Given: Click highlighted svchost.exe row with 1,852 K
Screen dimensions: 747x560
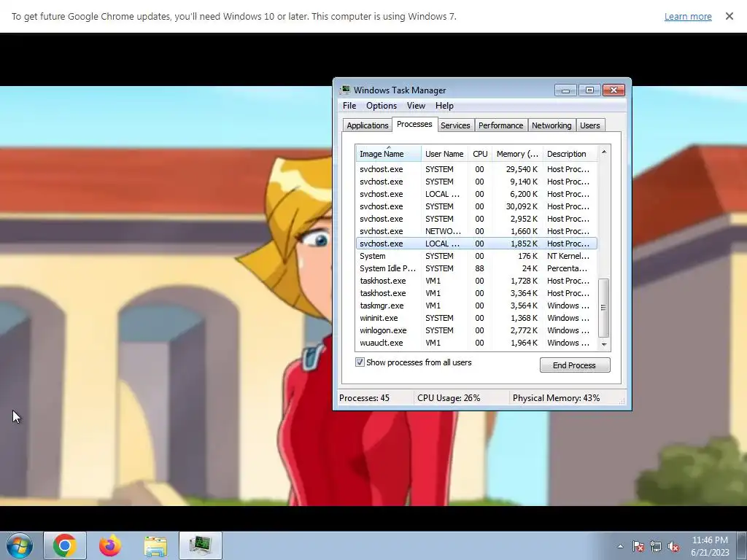Looking at the screenshot, I should point(476,244).
